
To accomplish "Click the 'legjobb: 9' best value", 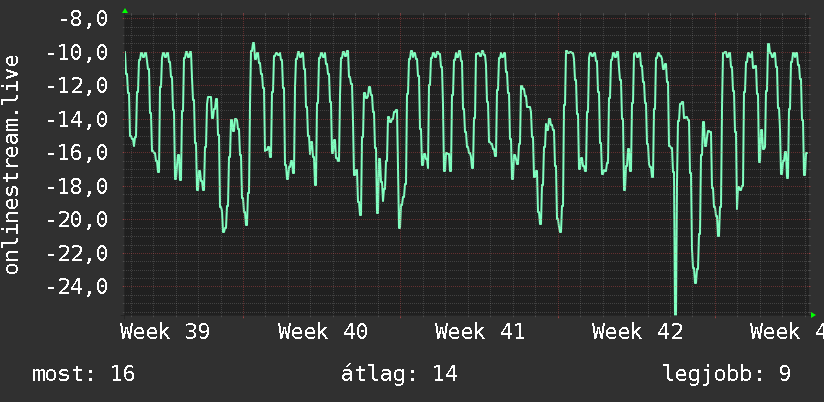I will (x=727, y=374).
